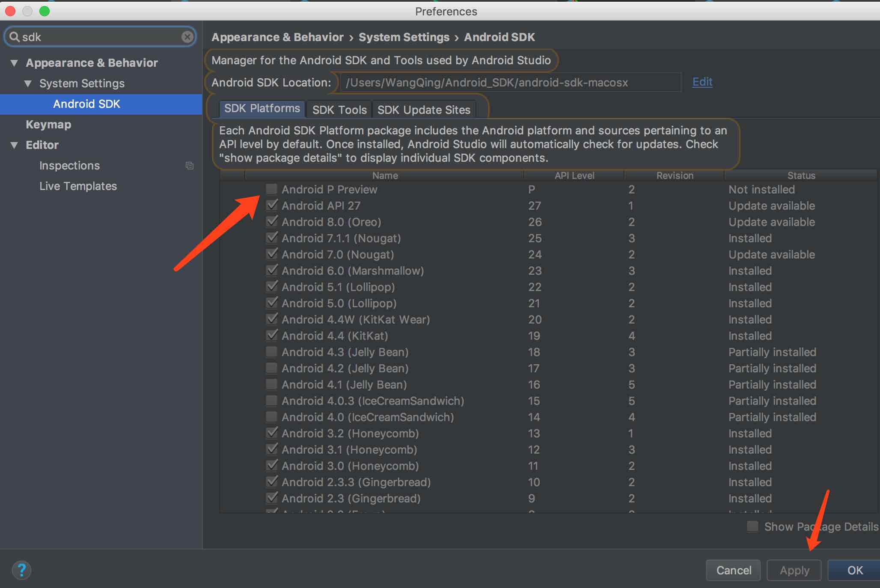Click the OK button

pyautogui.click(x=854, y=570)
